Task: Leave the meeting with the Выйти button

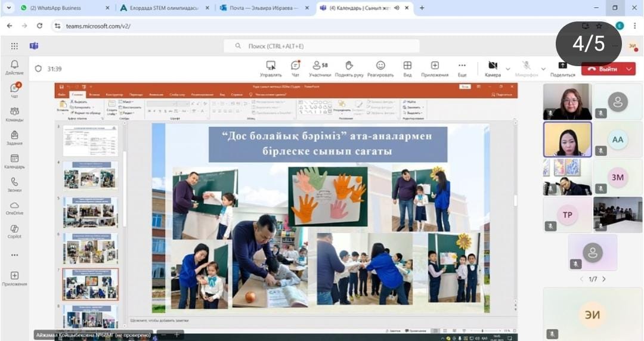Action: click(602, 69)
